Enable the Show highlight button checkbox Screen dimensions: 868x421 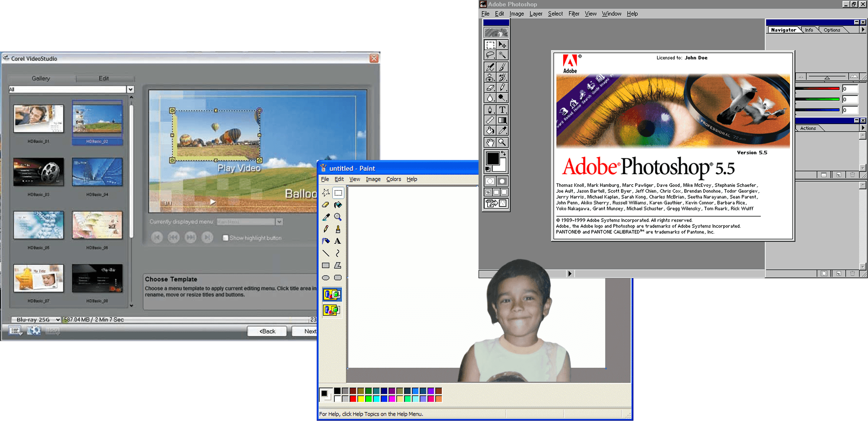pos(226,238)
